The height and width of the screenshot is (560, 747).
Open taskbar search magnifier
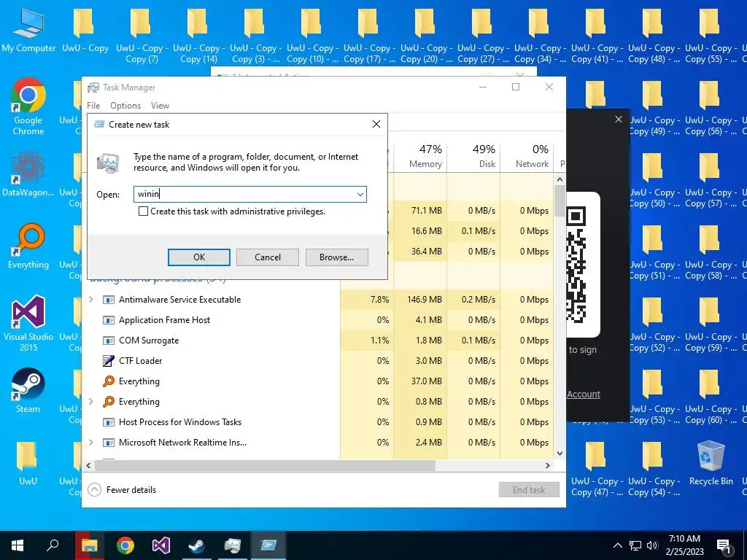click(53, 545)
